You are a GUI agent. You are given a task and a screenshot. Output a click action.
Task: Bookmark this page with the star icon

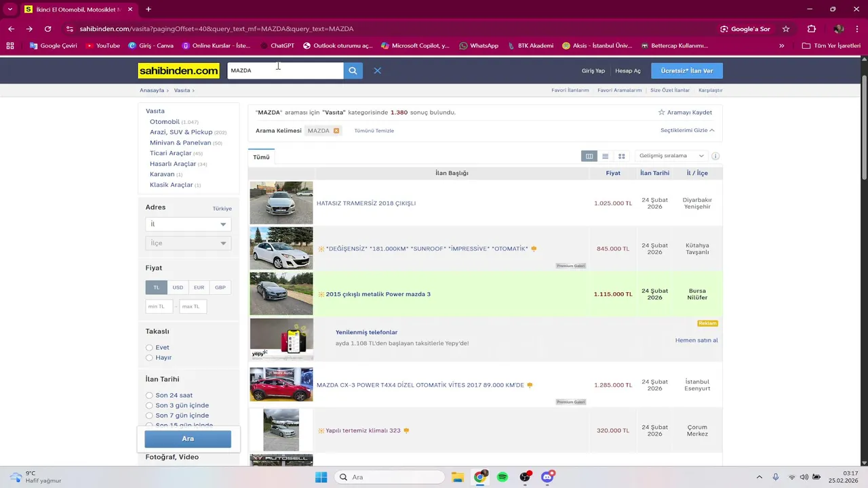click(x=786, y=29)
